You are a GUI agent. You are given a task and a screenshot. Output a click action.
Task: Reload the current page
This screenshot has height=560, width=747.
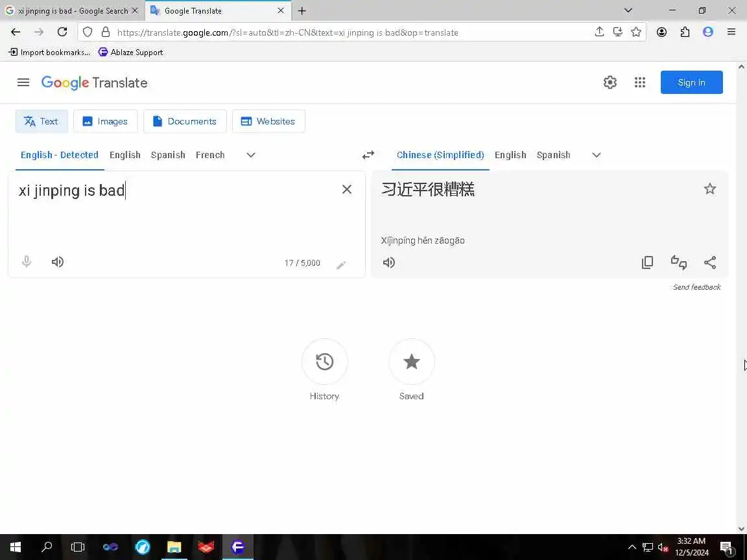click(x=62, y=32)
